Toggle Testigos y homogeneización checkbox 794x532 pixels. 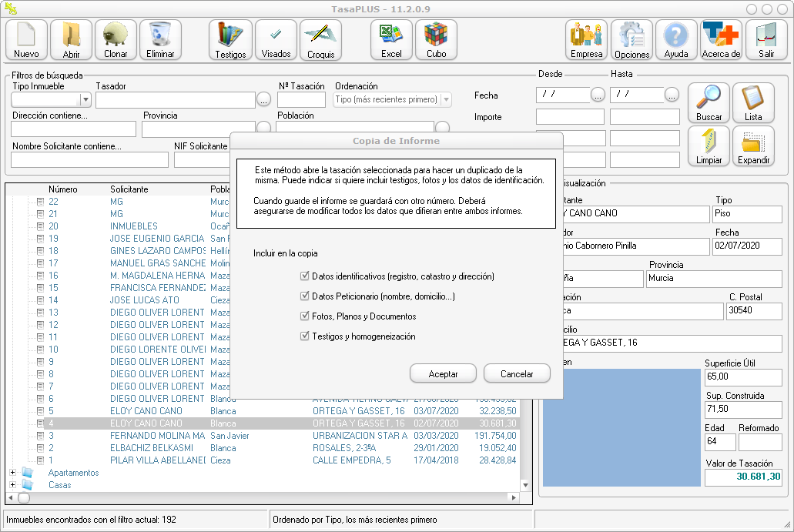pos(305,336)
